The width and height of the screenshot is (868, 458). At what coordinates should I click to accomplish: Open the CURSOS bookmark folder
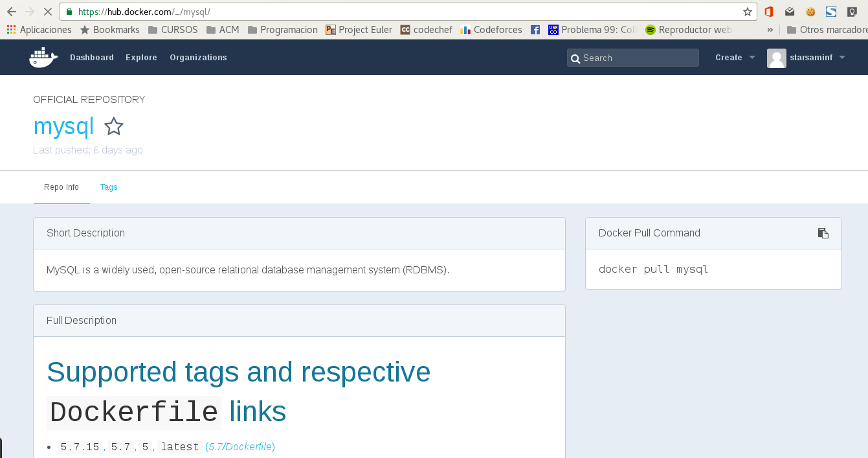pos(173,30)
